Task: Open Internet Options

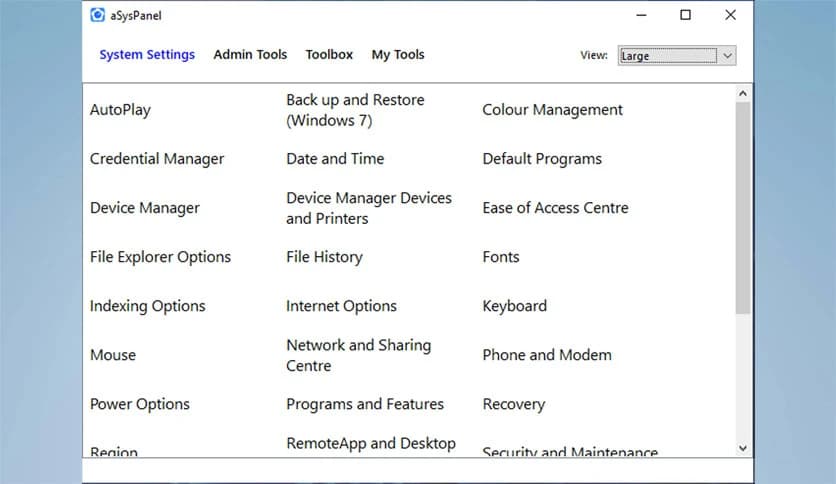Action: [341, 306]
